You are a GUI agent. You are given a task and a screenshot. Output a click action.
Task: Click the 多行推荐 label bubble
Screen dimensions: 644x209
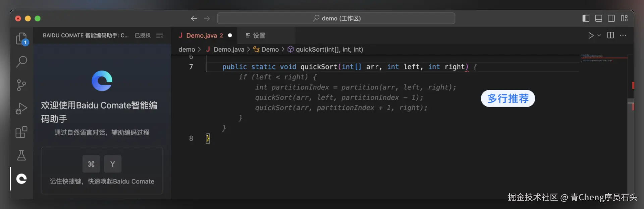[x=508, y=98]
